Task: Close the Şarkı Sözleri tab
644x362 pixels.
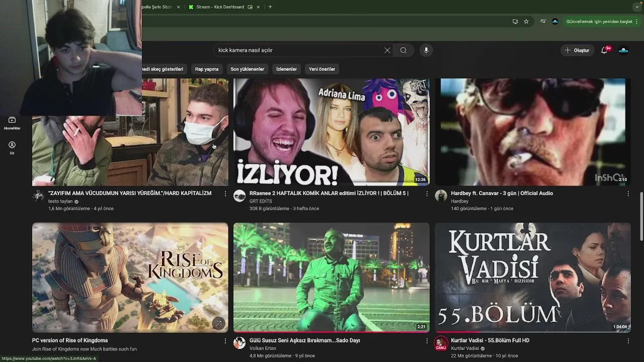Action: click(178, 7)
